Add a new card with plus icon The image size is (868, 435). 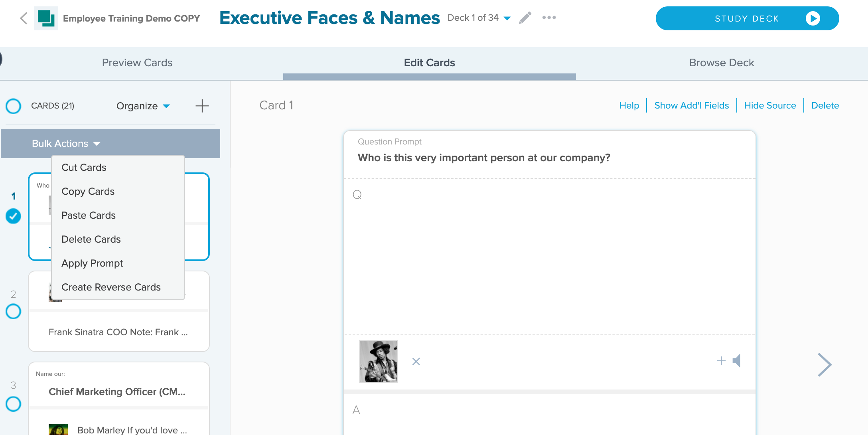pos(202,106)
